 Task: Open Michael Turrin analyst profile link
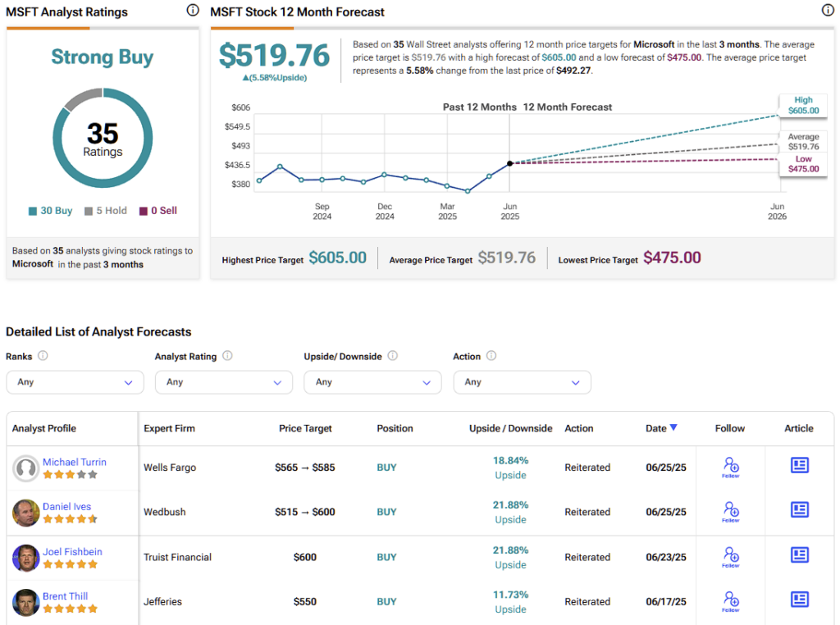[x=75, y=462]
